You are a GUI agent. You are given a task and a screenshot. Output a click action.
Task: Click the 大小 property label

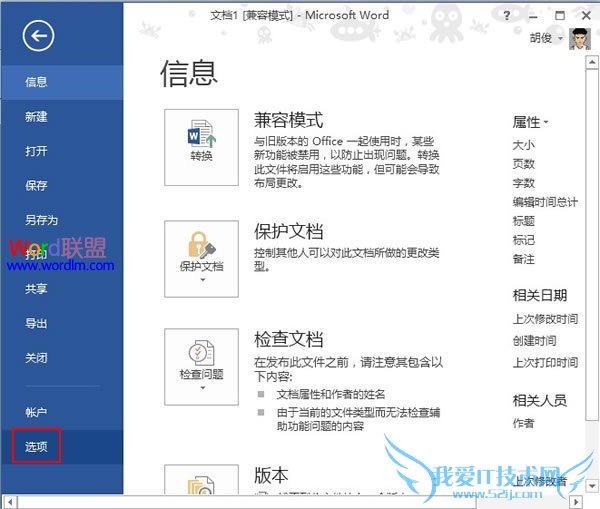tap(524, 145)
